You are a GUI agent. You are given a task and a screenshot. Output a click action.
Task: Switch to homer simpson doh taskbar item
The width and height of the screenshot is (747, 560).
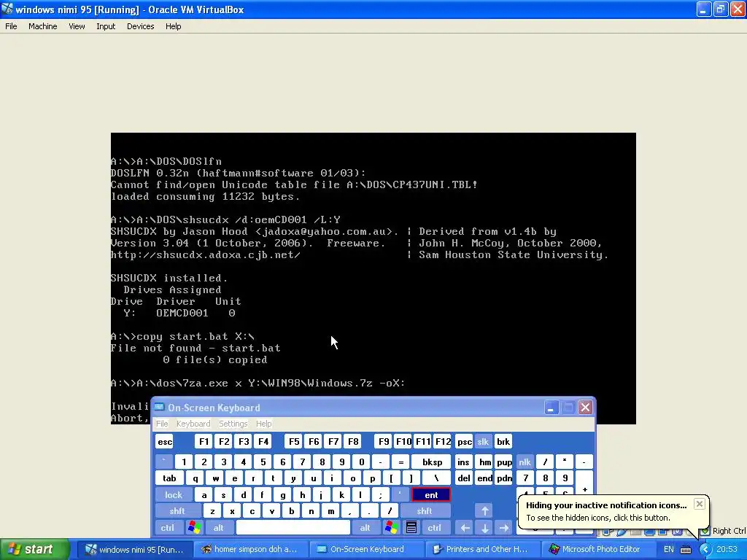[x=251, y=550]
